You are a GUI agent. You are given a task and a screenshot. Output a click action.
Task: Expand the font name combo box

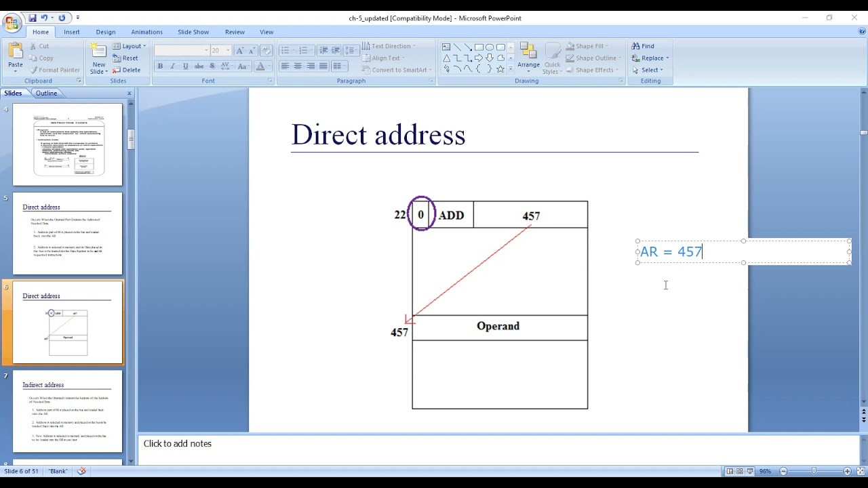[x=206, y=51]
